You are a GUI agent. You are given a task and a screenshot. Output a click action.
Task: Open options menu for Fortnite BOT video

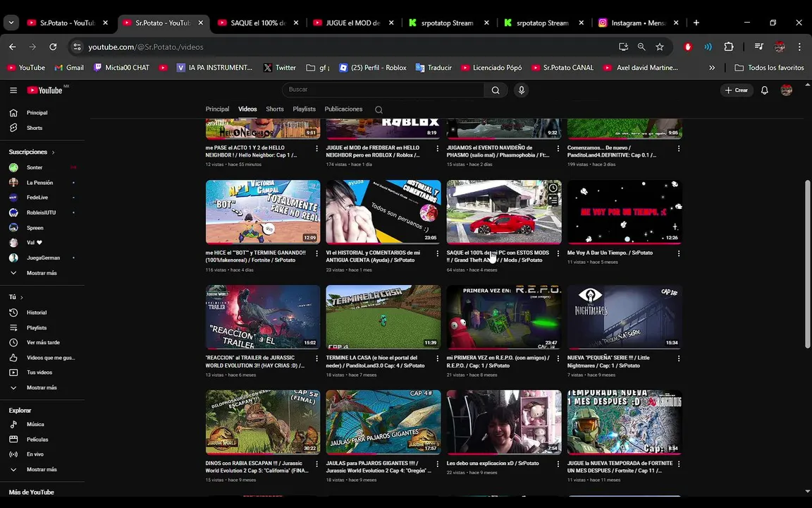click(x=316, y=253)
